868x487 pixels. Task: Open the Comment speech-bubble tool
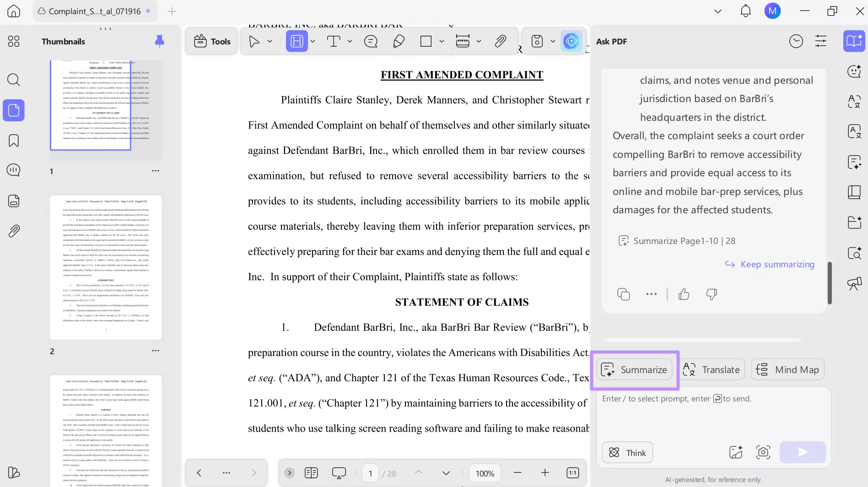(x=370, y=41)
